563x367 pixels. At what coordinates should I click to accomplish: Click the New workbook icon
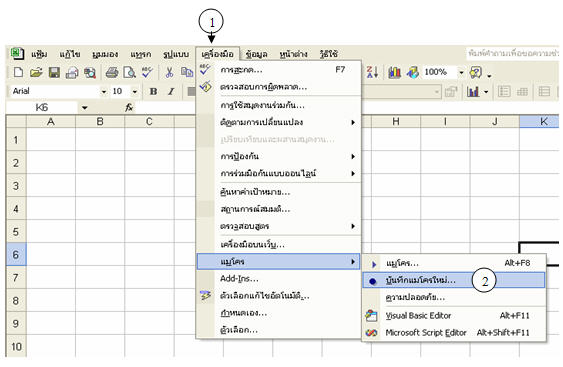pyautogui.click(x=18, y=73)
